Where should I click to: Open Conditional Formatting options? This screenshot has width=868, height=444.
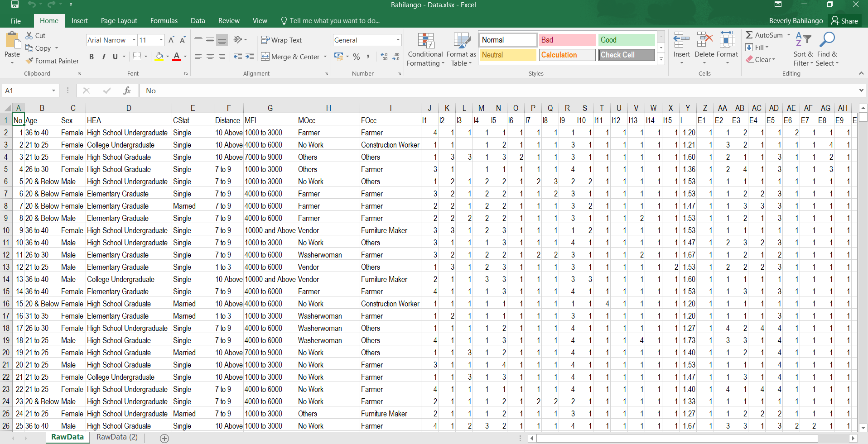click(x=425, y=50)
